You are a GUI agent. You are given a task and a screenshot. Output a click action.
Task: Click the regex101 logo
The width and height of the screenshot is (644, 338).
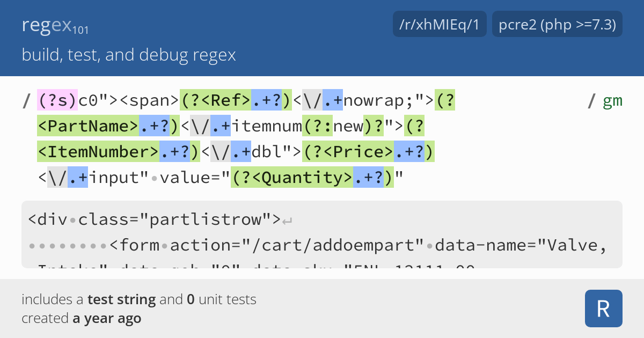tap(55, 25)
